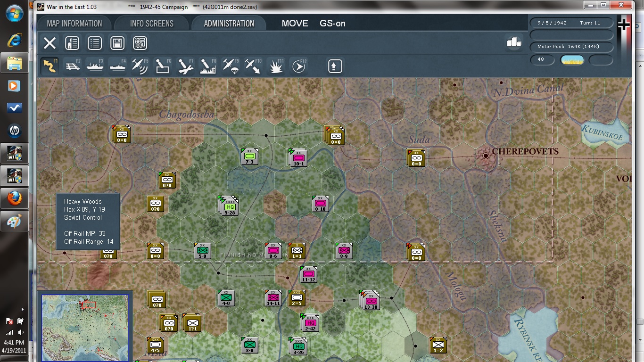Viewport: 644px width, 362px height.
Task: Select the 13-38 unit stack
Action: coord(370,300)
